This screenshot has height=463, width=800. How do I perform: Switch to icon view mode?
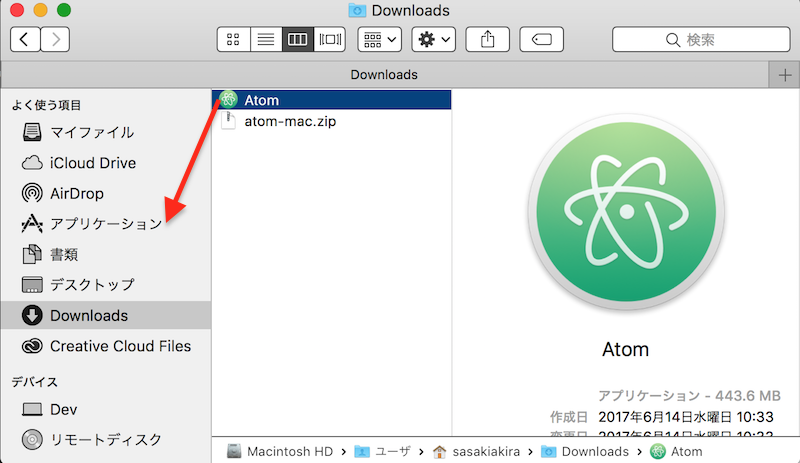(x=233, y=39)
